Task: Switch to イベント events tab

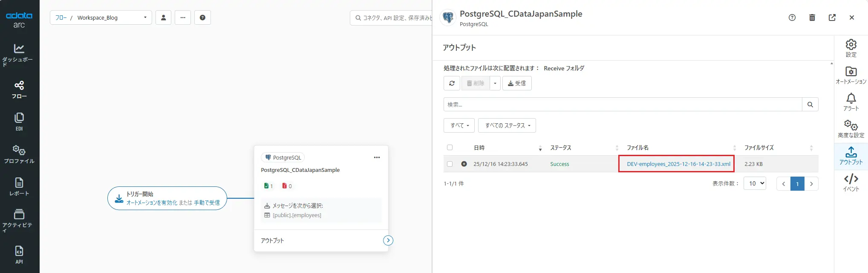Action: [851, 183]
